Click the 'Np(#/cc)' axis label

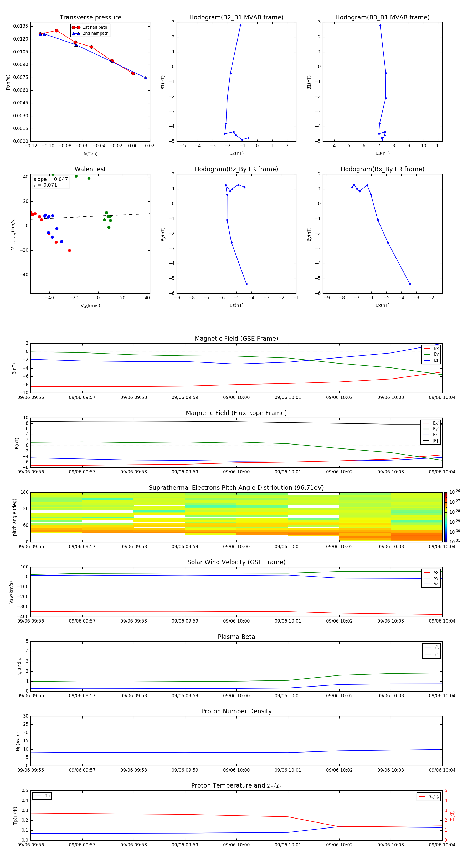pyautogui.click(x=18, y=741)
